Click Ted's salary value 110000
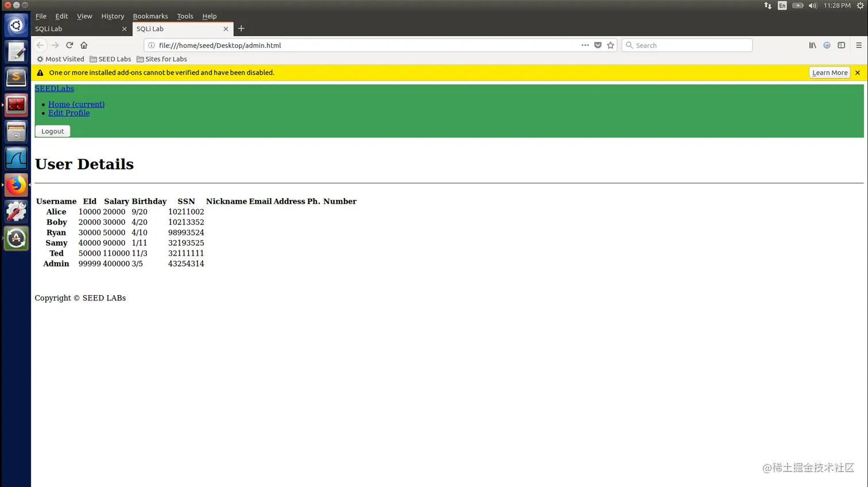The height and width of the screenshot is (487, 868). pyautogui.click(x=117, y=253)
